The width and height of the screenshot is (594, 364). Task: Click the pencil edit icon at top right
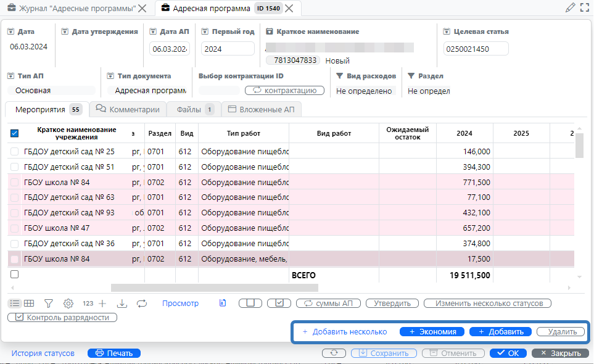click(x=570, y=8)
